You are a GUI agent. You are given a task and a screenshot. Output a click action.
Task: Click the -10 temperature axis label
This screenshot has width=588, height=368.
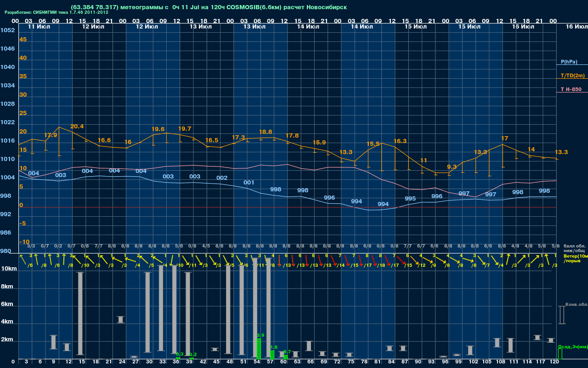pyautogui.click(x=24, y=242)
